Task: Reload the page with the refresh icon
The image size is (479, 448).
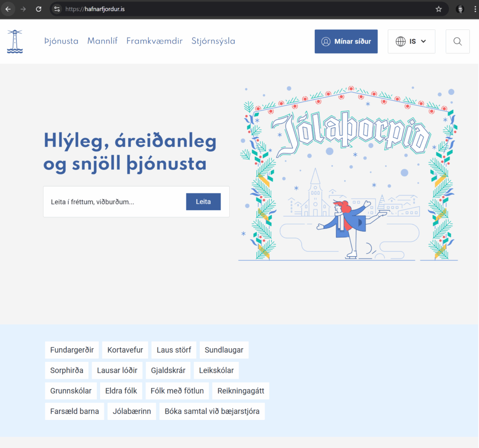Action: (39, 9)
